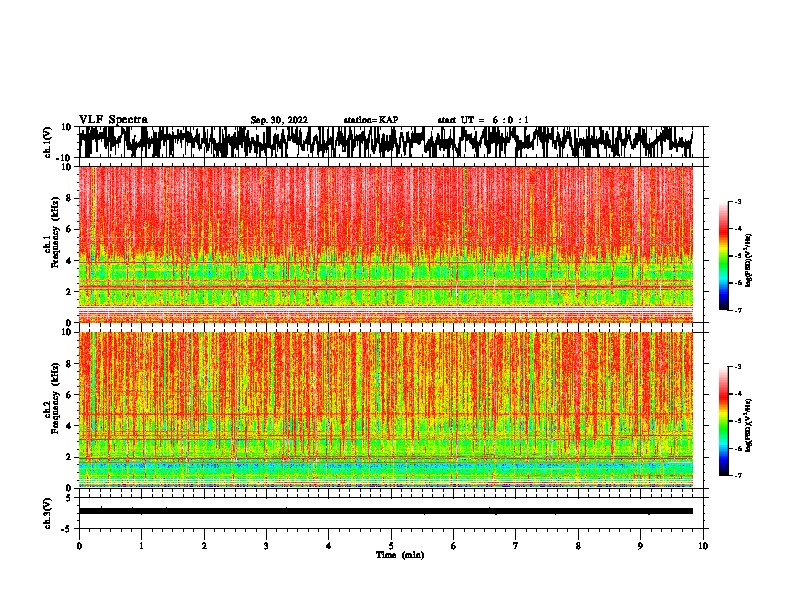Click the "-7" label on ch.2 color bar
Screen dimensions: 792x612
coord(737,475)
